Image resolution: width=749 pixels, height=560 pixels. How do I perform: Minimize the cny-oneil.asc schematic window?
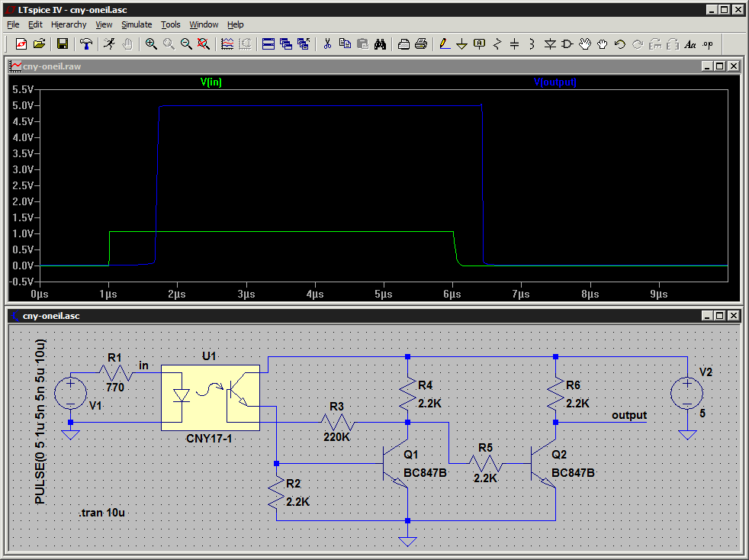pos(707,316)
